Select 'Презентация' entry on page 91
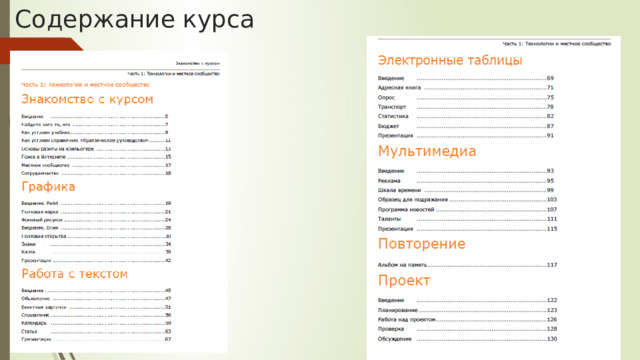The image size is (640, 360). click(466, 136)
